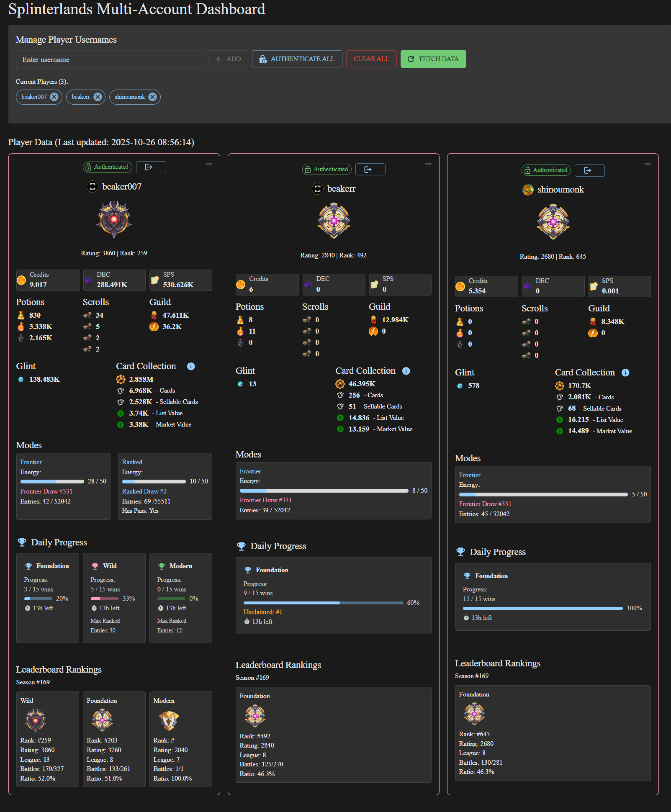This screenshot has width=671, height=812.
Task: Log out of beaker007 account
Action: point(151,167)
